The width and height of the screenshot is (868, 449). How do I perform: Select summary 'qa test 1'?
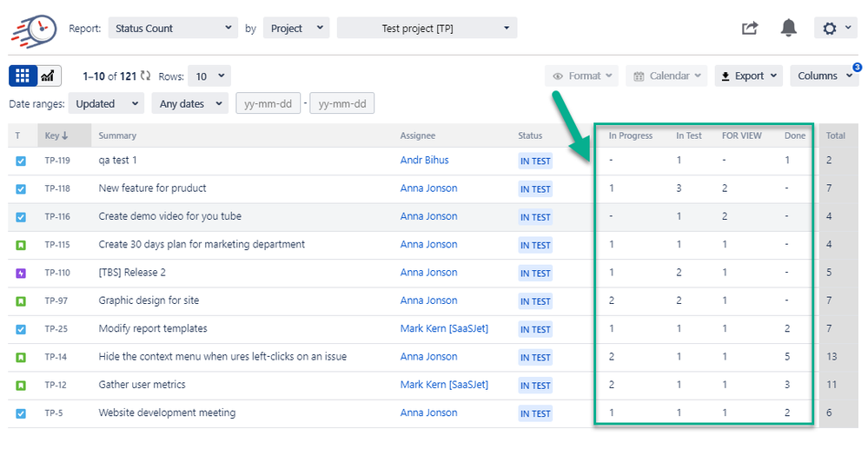(x=117, y=160)
